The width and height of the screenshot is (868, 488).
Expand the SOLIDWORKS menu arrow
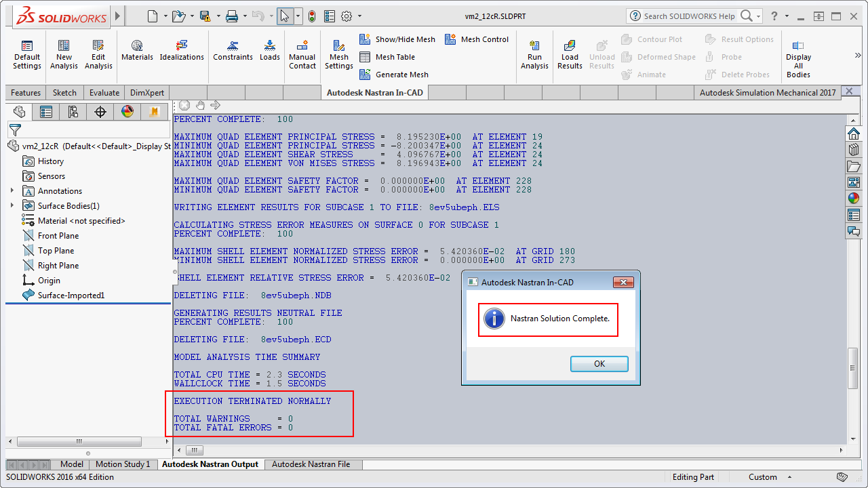pos(118,16)
